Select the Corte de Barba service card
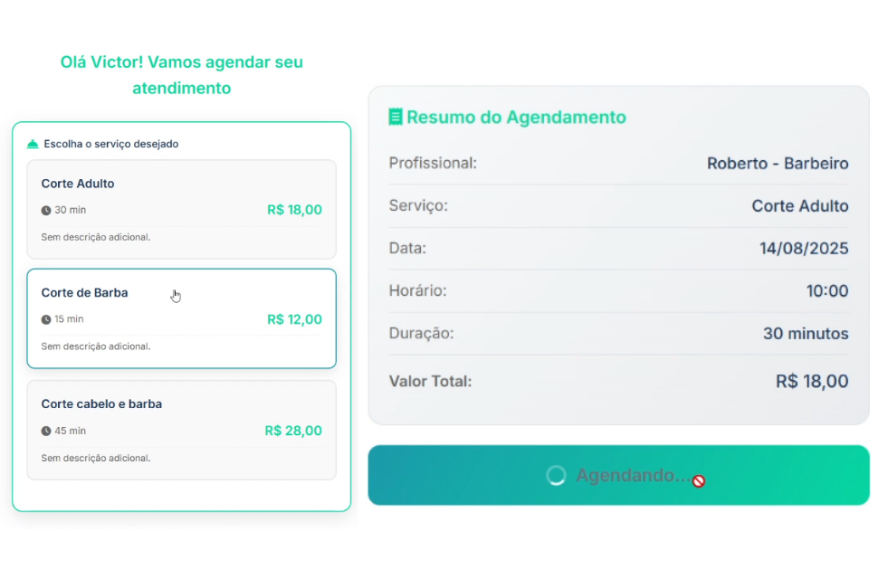Image resolution: width=878 pixels, height=588 pixels. pyautogui.click(x=181, y=318)
